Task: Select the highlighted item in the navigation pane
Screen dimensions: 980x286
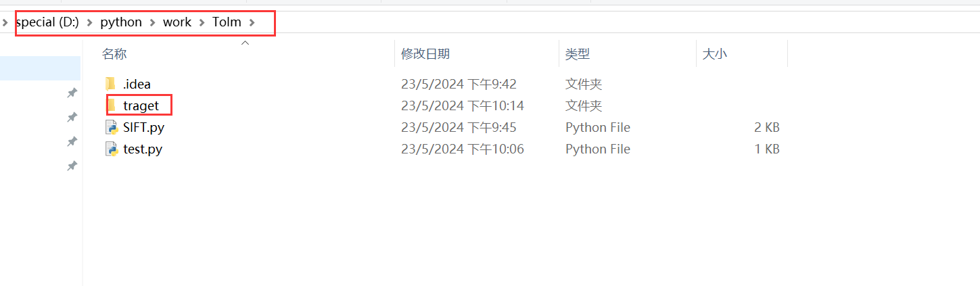Action: pyautogui.click(x=40, y=68)
